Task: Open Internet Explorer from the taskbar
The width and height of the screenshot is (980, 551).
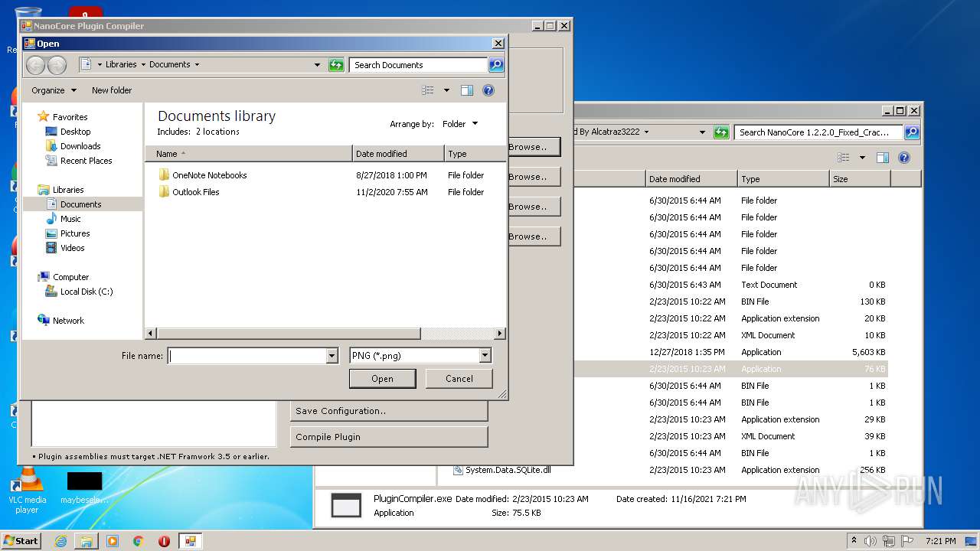Action: click(61, 541)
